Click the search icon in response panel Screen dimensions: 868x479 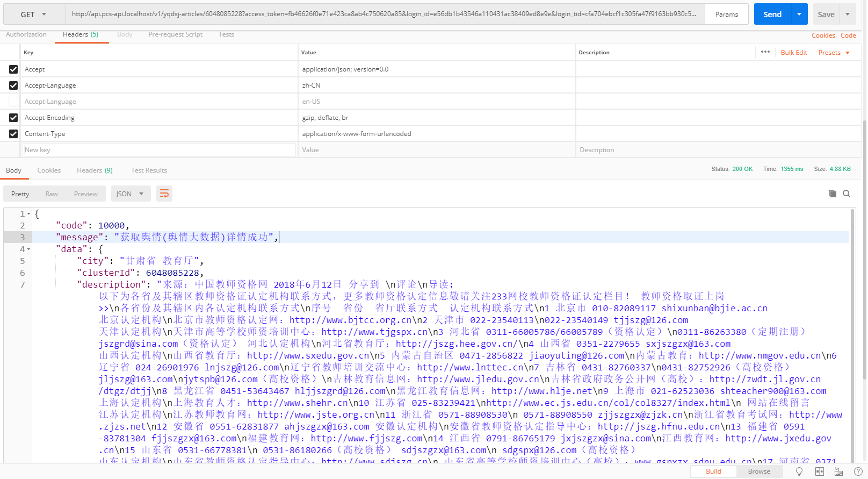847,194
